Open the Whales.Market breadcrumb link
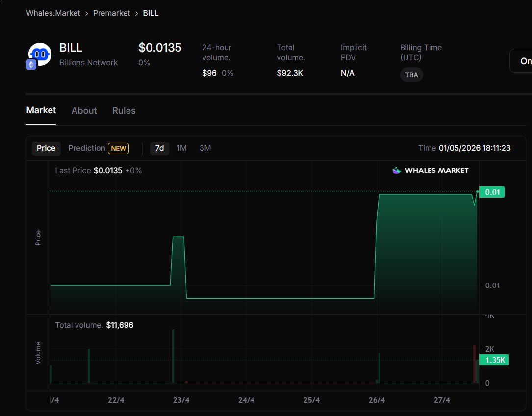532x416 pixels. [x=53, y=13]
